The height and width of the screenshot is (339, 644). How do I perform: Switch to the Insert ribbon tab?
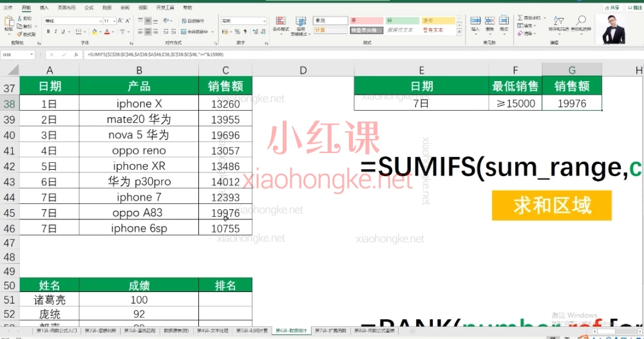tap(44, 7)
